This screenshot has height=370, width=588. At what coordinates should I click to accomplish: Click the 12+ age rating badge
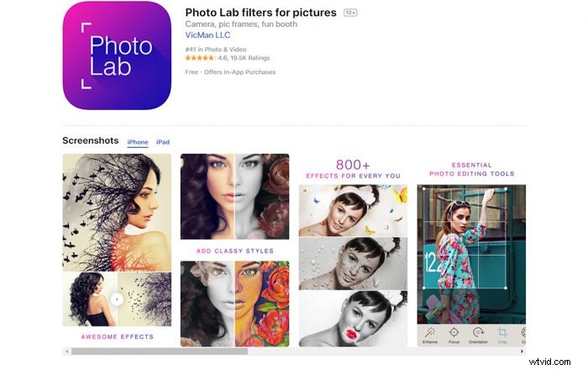pyautogui.click(x=350, y=13)
